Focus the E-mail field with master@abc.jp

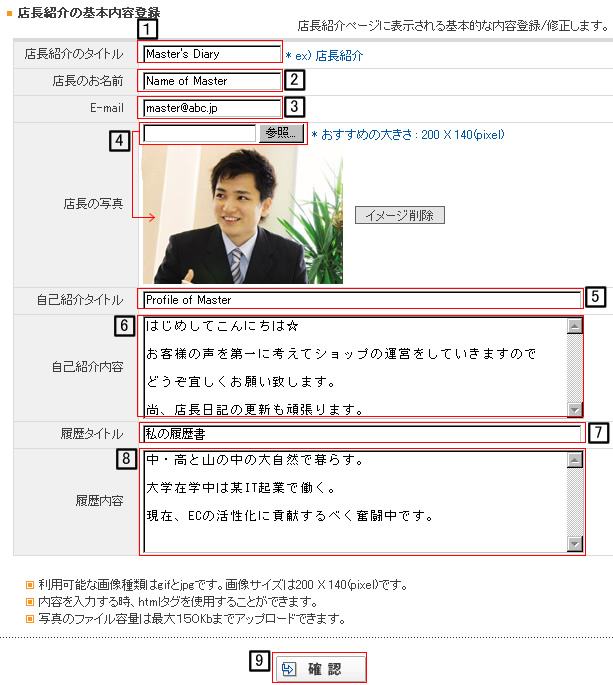(x=212, y=108)
